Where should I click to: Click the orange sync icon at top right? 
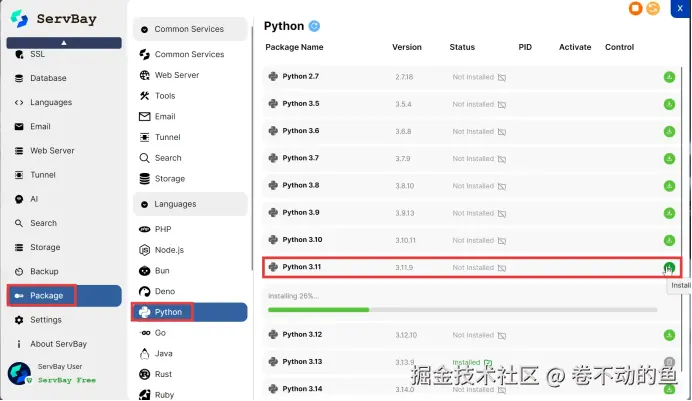click(653, 8)
